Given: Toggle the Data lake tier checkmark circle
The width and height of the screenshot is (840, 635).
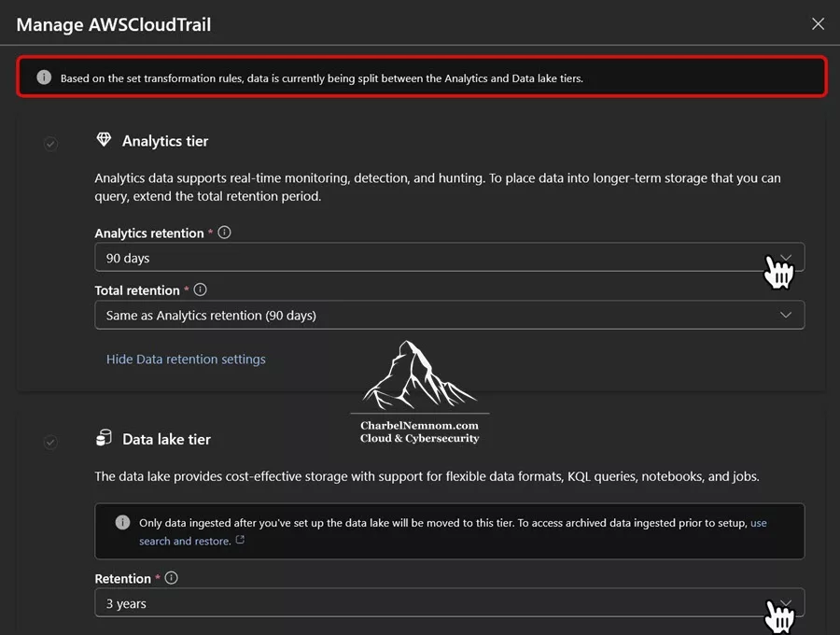Looking at the screenshot, I should (x=50, y=442).
